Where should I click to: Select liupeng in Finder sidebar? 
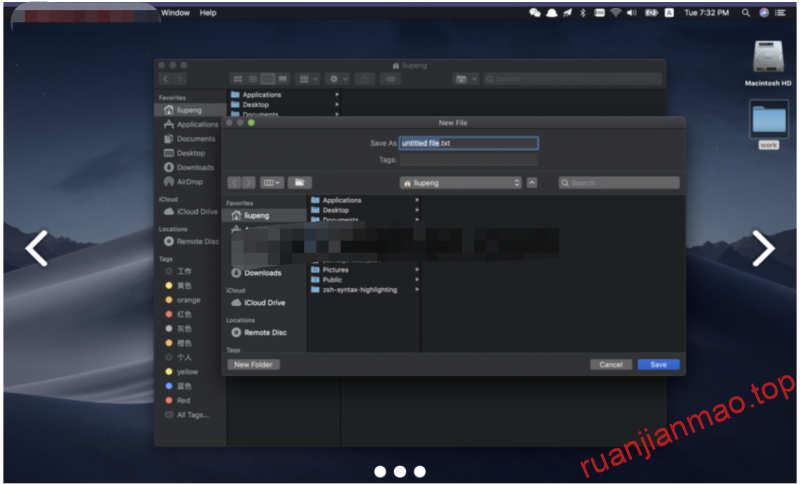pyautogui.click(x=190, y=110)
